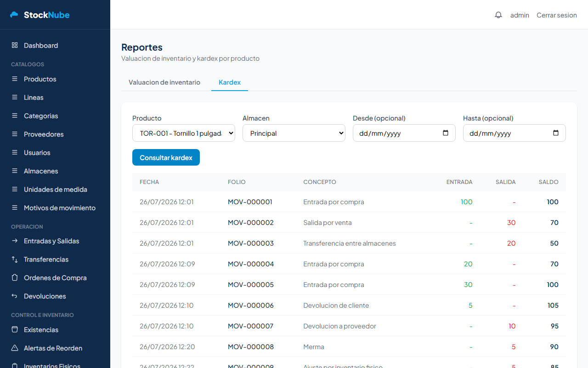
Task: Click the Hasta date input field
Action: click(x=514, y=133)
